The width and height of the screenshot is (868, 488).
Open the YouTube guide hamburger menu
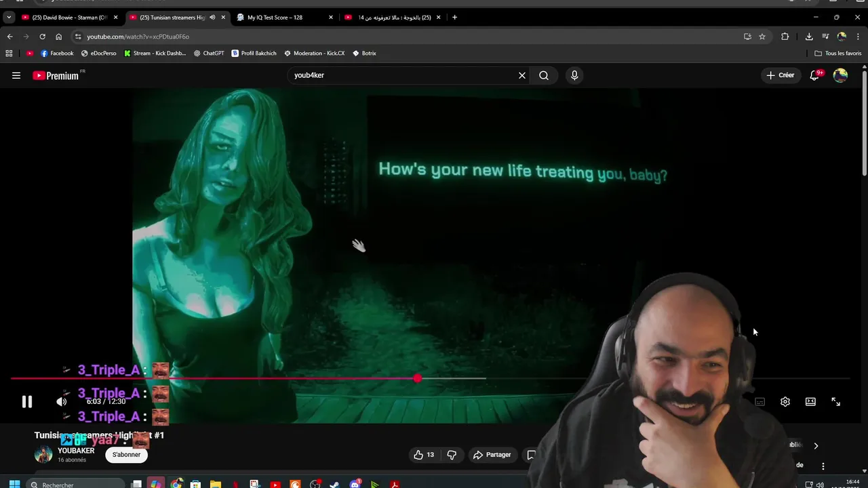[x=16, y=75]
